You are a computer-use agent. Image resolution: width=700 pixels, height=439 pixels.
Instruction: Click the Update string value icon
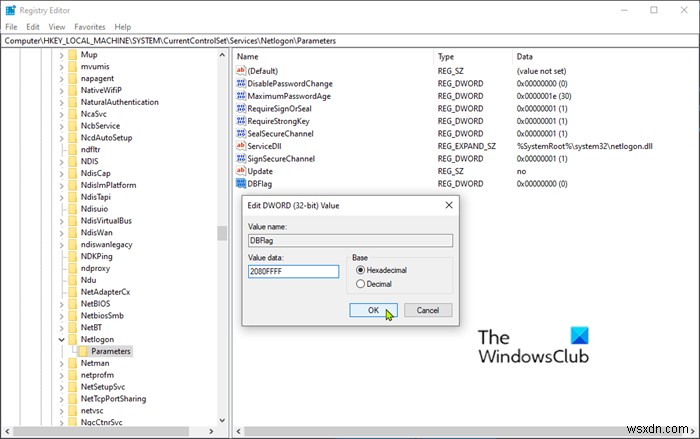pyautogui.click(x=241, y=171)
